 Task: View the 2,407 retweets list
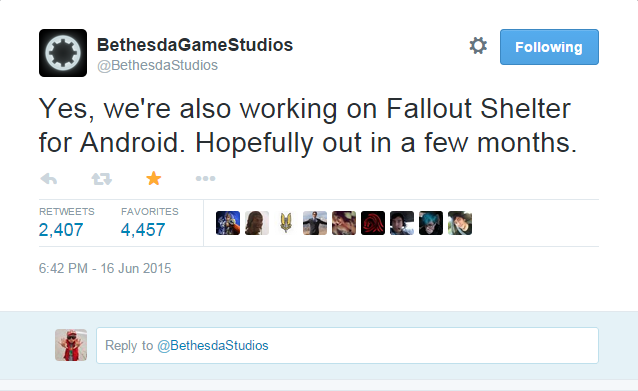pos(66,223)
